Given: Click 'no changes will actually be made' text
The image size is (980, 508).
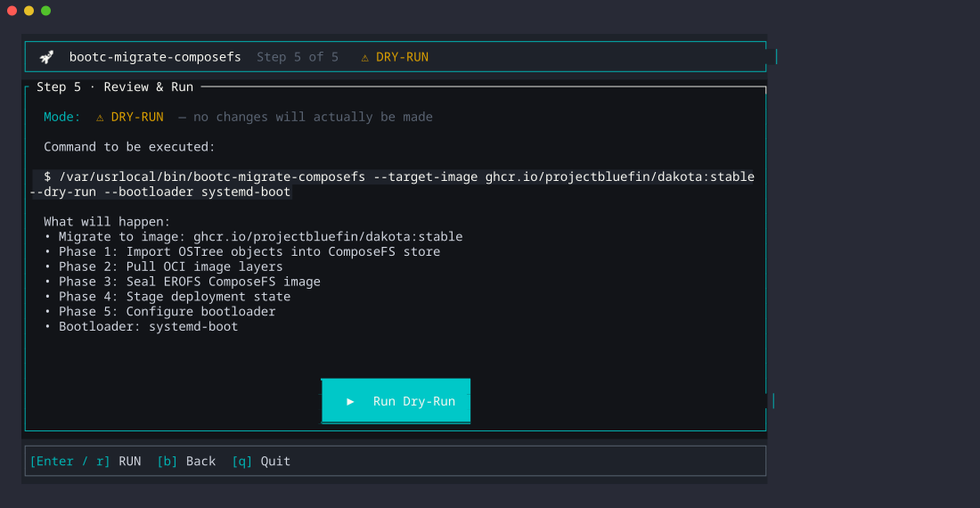Looking at the screenshot, I should 313,117.
